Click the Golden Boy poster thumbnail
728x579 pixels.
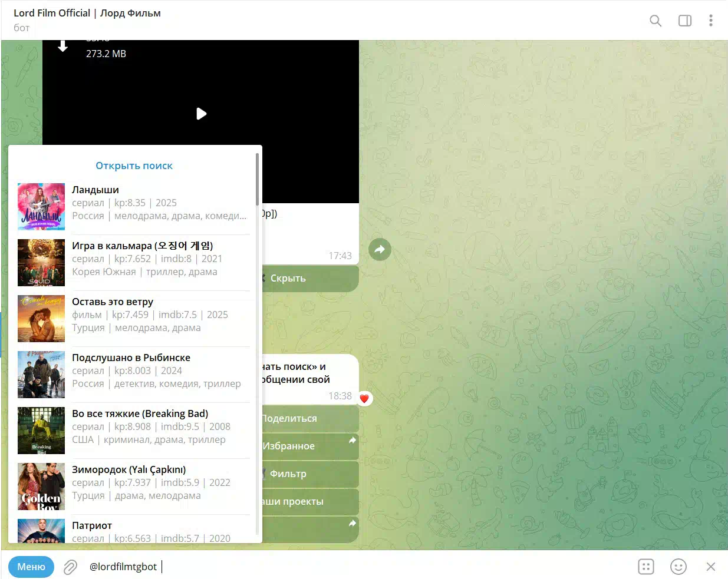[41, 487]
